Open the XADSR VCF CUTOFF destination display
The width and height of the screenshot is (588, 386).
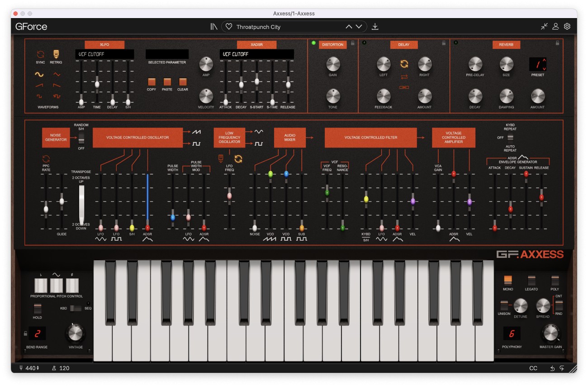(257, 54)
